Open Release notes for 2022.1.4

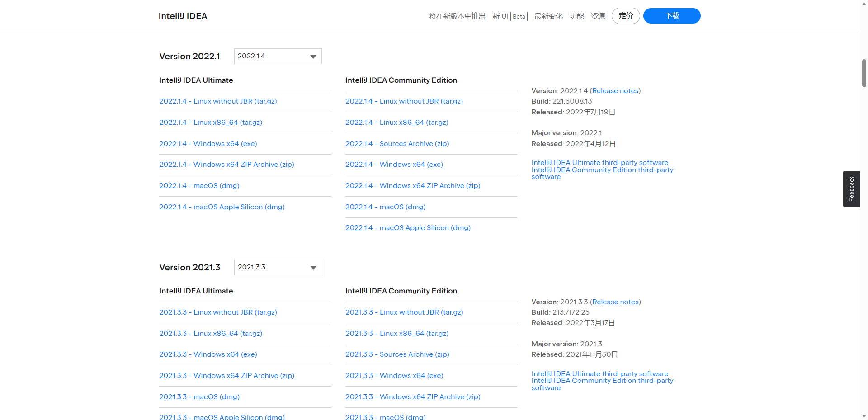tap(615, 91)
